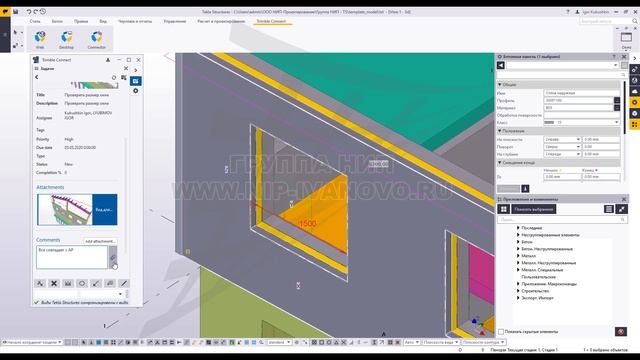Click the Save icon in title bar
Screen dimensions: 640x360
(x=16, y=12)
